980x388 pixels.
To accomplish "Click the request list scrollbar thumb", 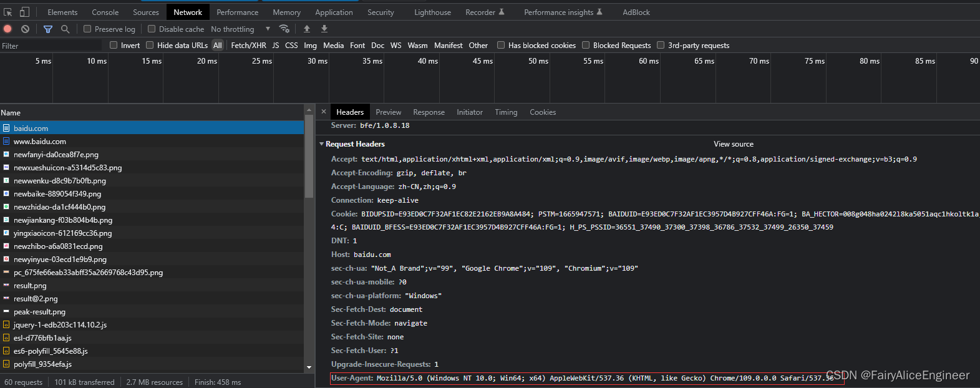I will (x=309, y=157).
